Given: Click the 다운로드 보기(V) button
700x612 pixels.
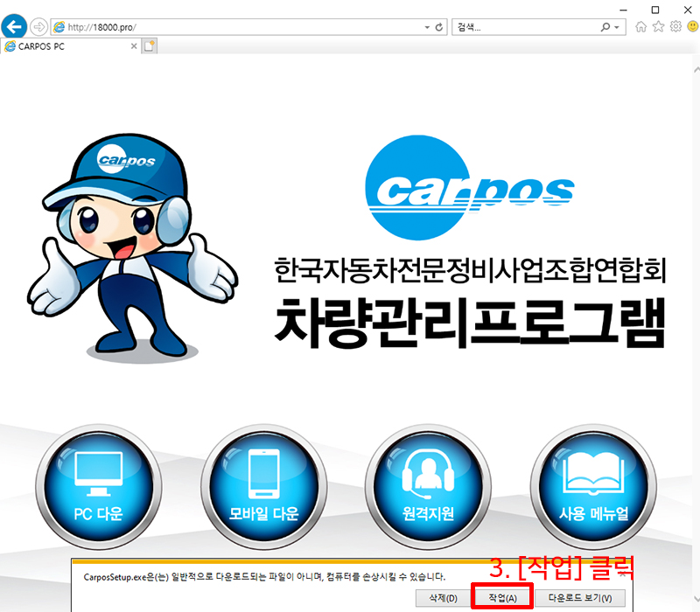Looking at the screenshot, I should click(x=580, y=598).
